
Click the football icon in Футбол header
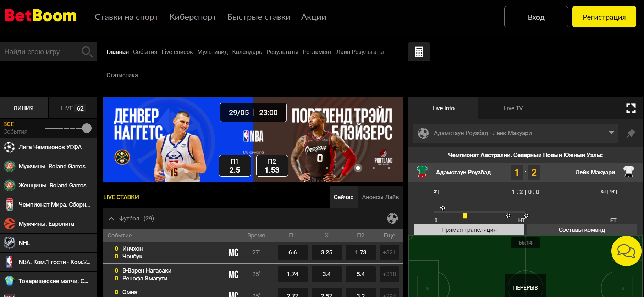pos(392,218)
